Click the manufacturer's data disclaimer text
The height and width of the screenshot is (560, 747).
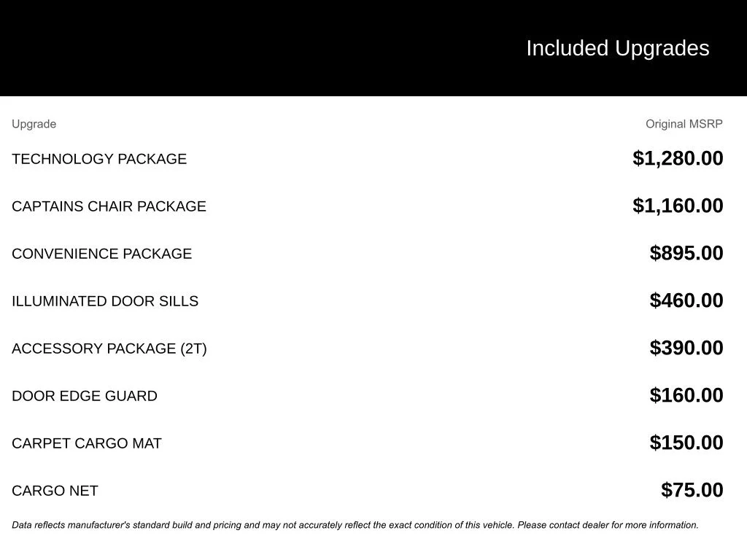pos(355,525)
